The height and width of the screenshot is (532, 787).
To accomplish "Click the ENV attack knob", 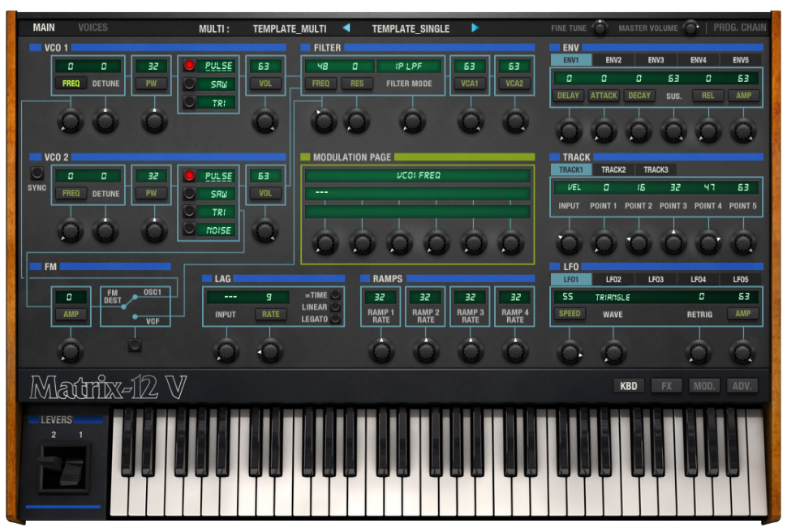I will [x=604, y=131].
